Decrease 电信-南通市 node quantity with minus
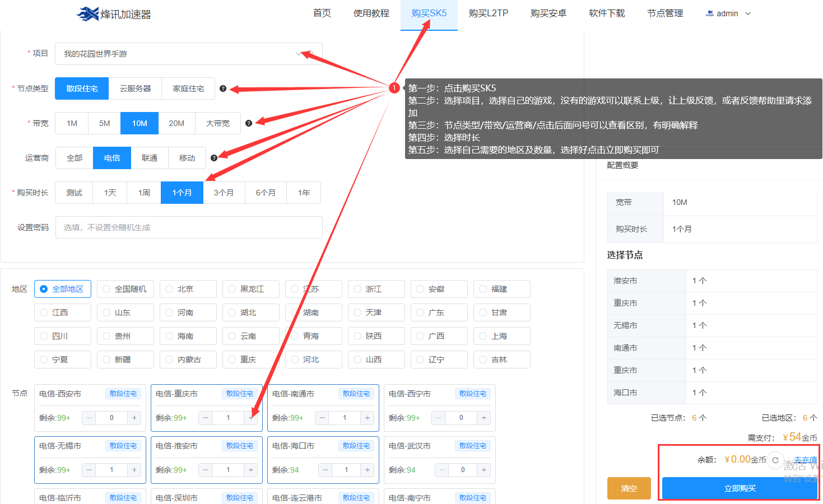 pos(322,418)
